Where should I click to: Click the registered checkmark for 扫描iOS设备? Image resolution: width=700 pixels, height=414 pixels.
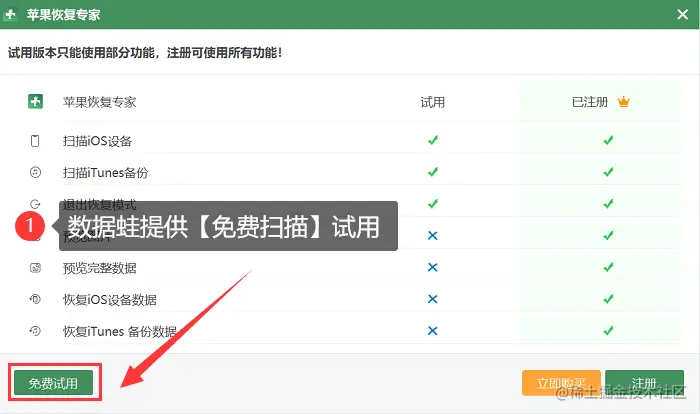[x=608, y=140]
